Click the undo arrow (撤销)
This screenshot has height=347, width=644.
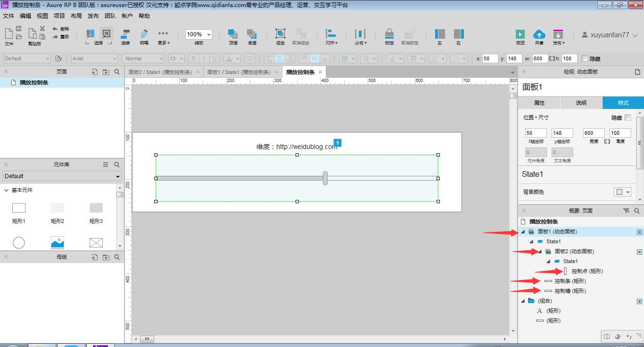point(55,29)
